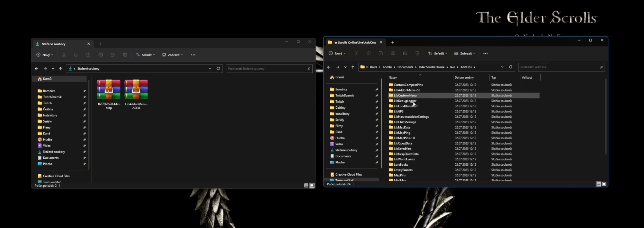The height and width of the screenshot is (228, 644).
Task: Click Rename icon in Stažené soubory window
Action: click(x=101, y=55)
